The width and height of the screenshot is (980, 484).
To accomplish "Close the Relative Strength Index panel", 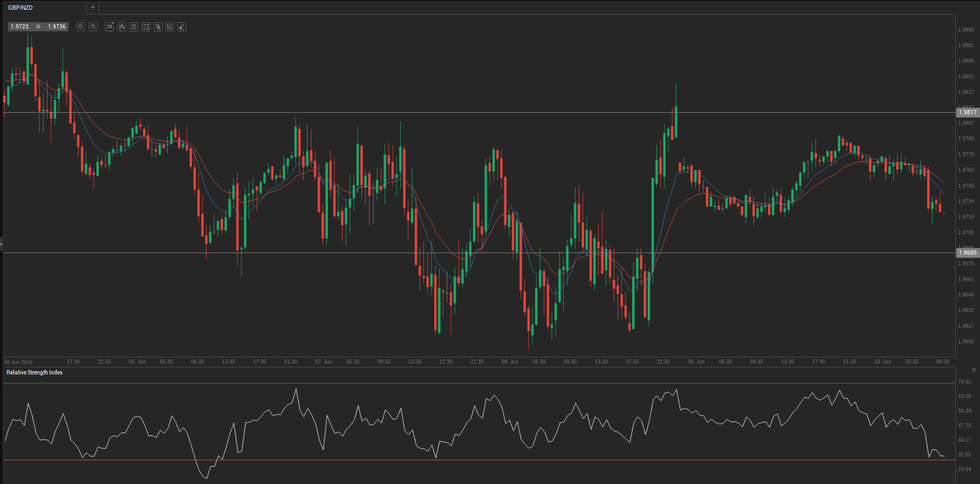I will pos(974,370).
